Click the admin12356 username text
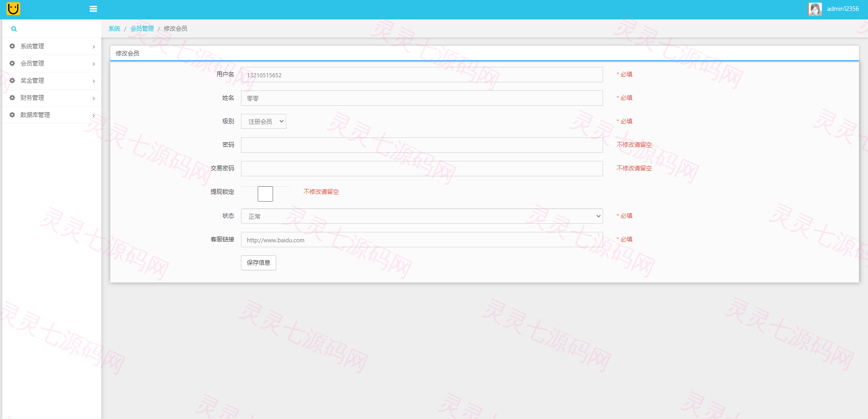868x419 pixels. (843, 9)
